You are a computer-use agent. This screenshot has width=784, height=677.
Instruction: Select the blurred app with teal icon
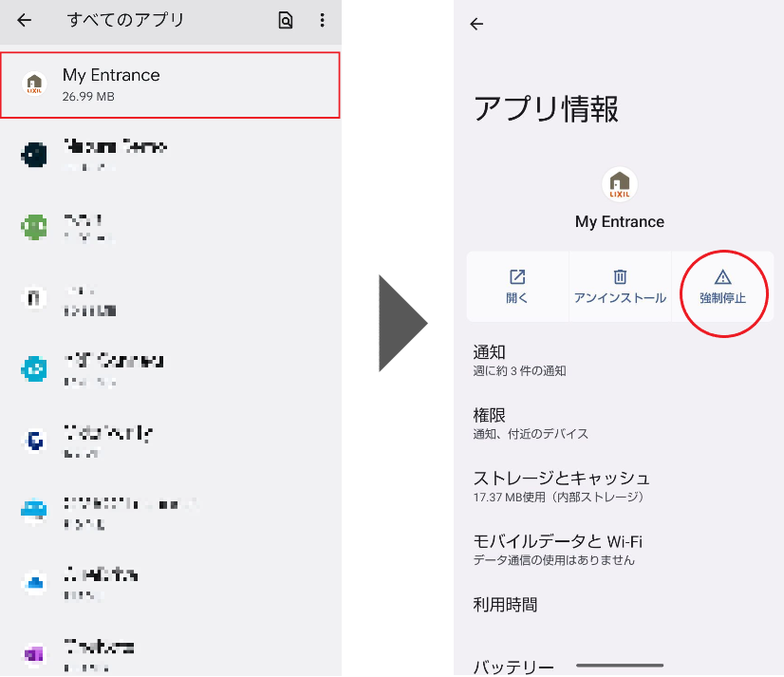click(x=170, y=369)
